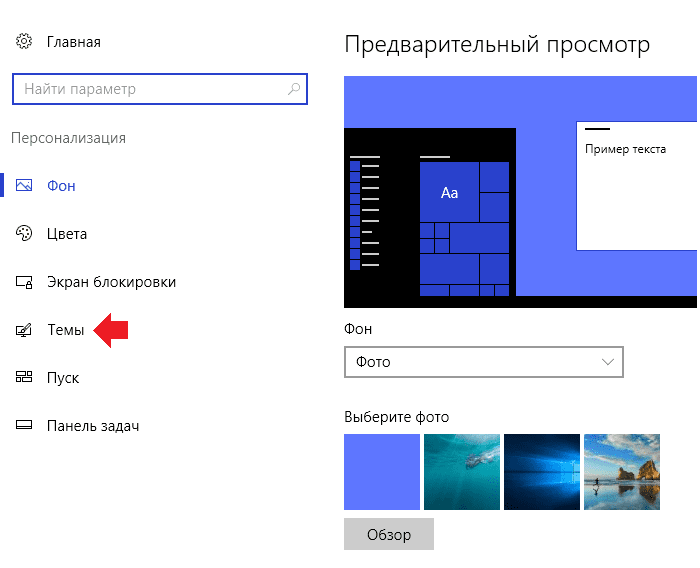This screenshot has height=568, width=700.
Task: Click the Выберите фото label
Action: [x=396, y=417]
